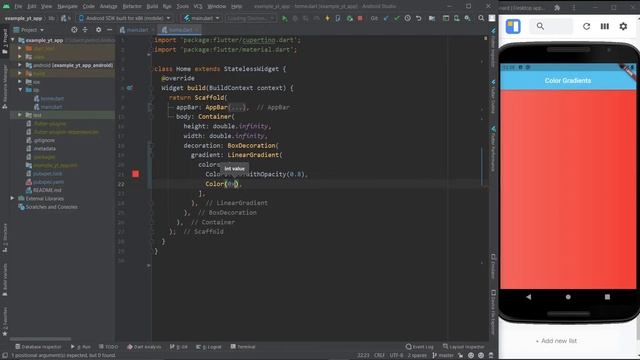Tap the emulator recent apps square button
Image resolution: width=640 pixels, height=360 pixels.
tap(607, 297)
